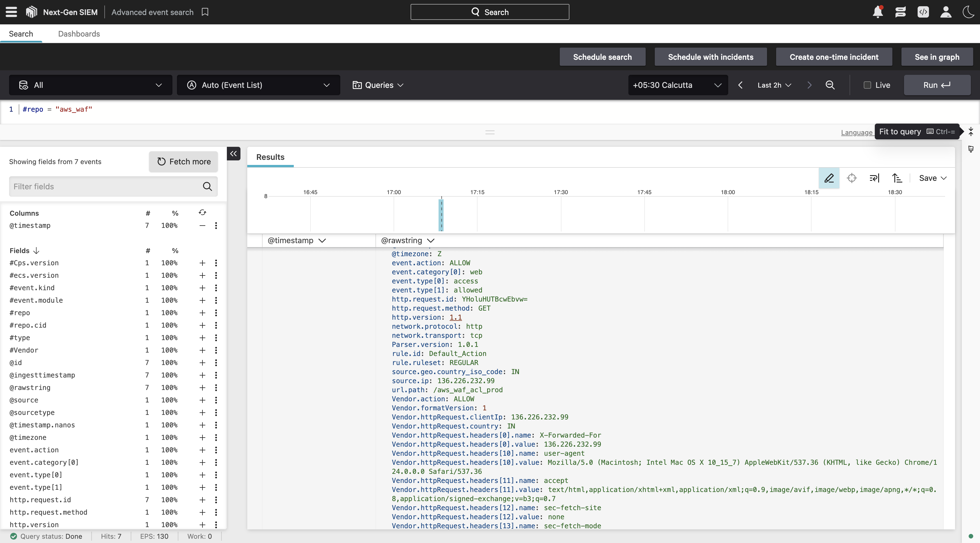Screen dimensions: 980x543
Task: Expand the All repositories dropdown
Action: 90,85
